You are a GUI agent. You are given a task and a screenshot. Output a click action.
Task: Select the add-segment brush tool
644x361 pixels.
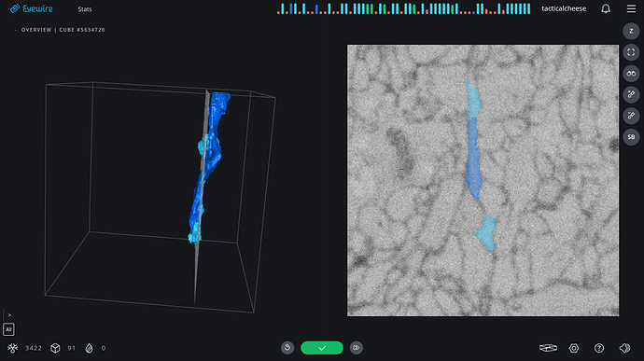tap(631, 94)
